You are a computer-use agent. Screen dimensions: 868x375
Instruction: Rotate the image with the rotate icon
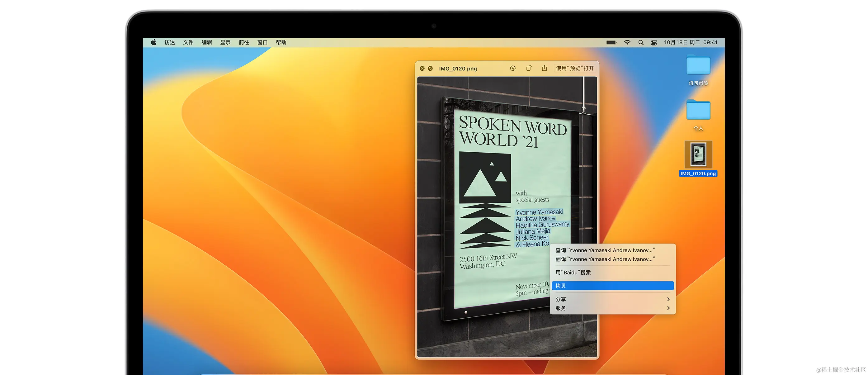(529, 68)
